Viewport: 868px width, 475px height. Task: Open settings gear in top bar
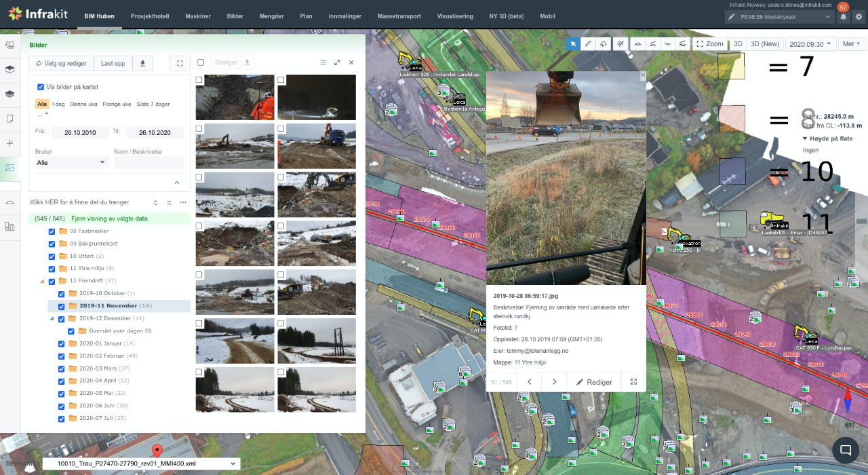coord(859,17)
